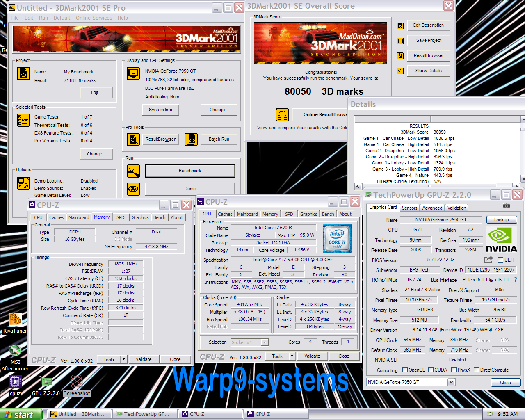Click the Close button in GPU-Z
The width and height of the screenshot is (525, 420).
[x=505, y=383]
